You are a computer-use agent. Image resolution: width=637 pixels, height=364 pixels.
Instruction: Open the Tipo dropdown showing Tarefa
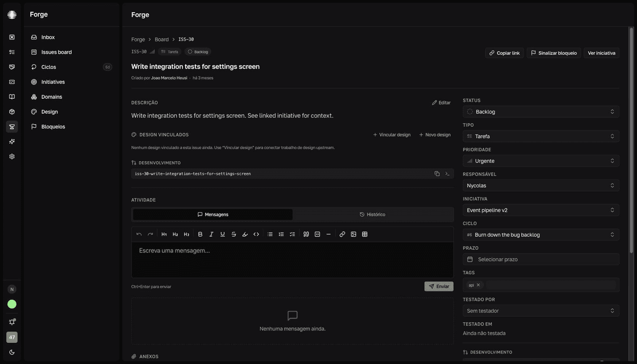541,136
